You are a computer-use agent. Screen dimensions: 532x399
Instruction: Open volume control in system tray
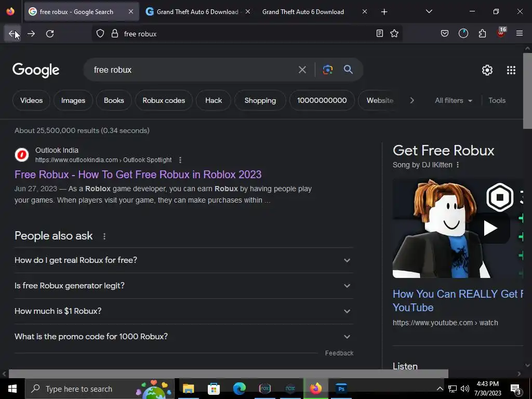tap(465, 389)
